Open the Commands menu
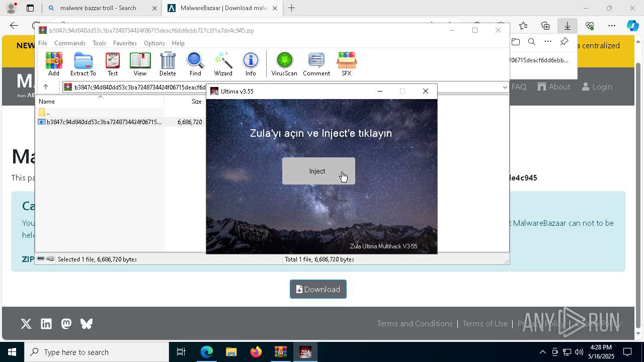Image resolution: width=644 pixels, height=362 pixels. coord(70,43)
